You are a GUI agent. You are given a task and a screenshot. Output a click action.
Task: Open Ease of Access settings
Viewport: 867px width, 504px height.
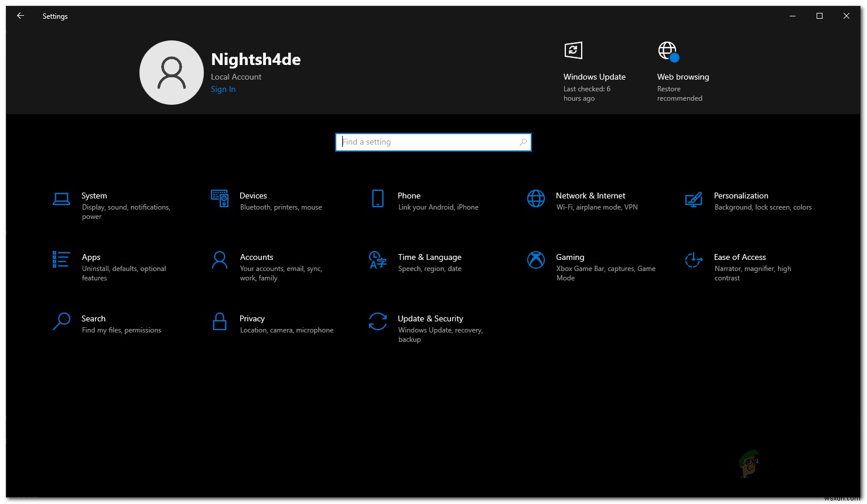coord(740,262)
